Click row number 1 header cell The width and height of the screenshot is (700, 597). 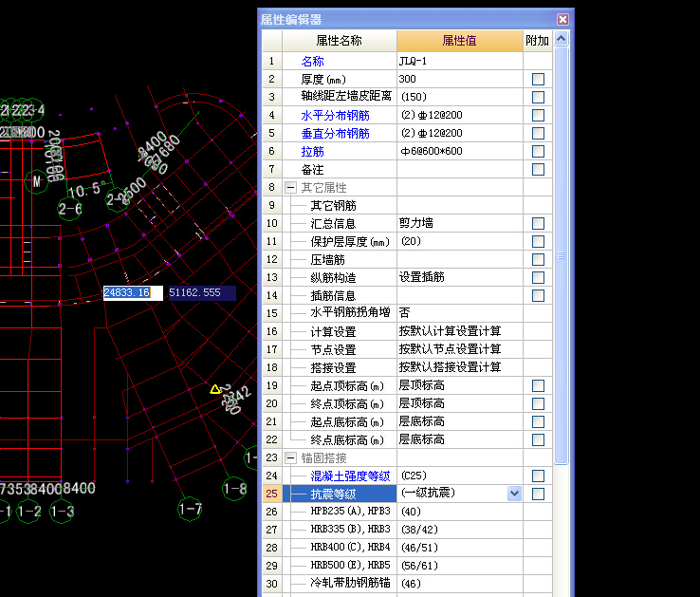[272, 61]
